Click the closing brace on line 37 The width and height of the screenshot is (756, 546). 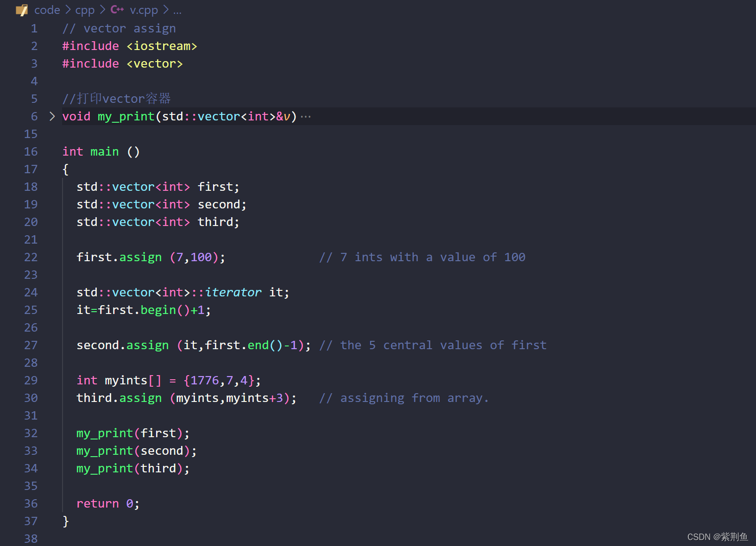click(x=66, y=521)
